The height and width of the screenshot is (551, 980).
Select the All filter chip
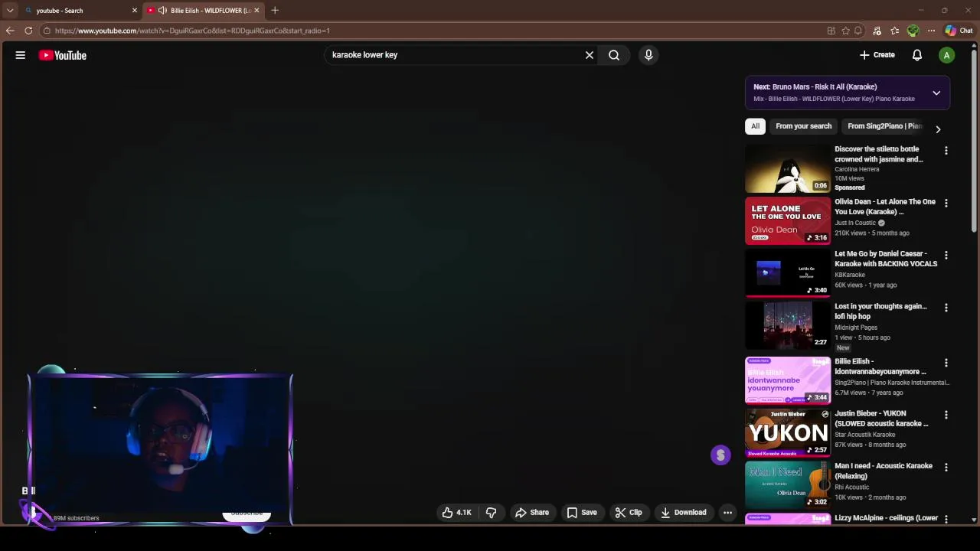[755, 126]
